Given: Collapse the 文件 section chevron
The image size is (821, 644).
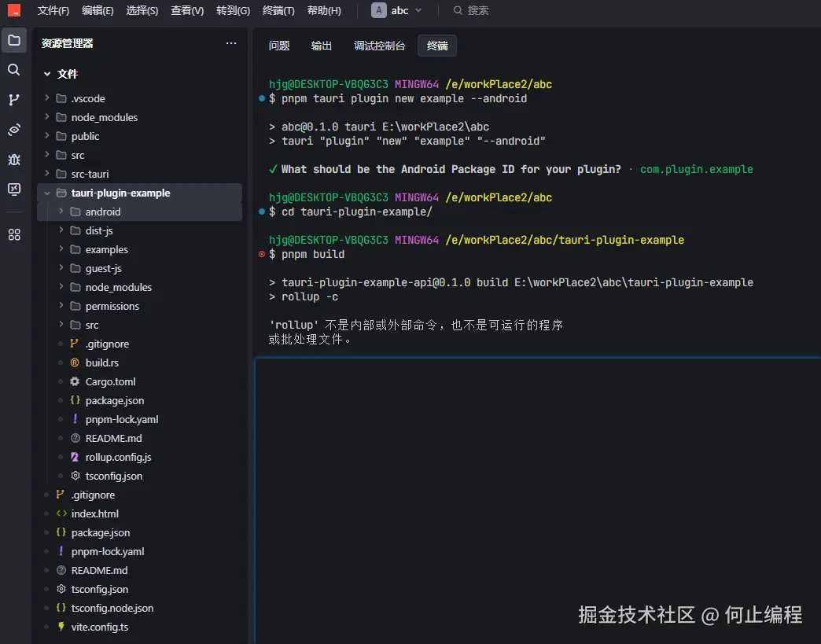Looking at the screenshot, I should (x=47, y=74).
